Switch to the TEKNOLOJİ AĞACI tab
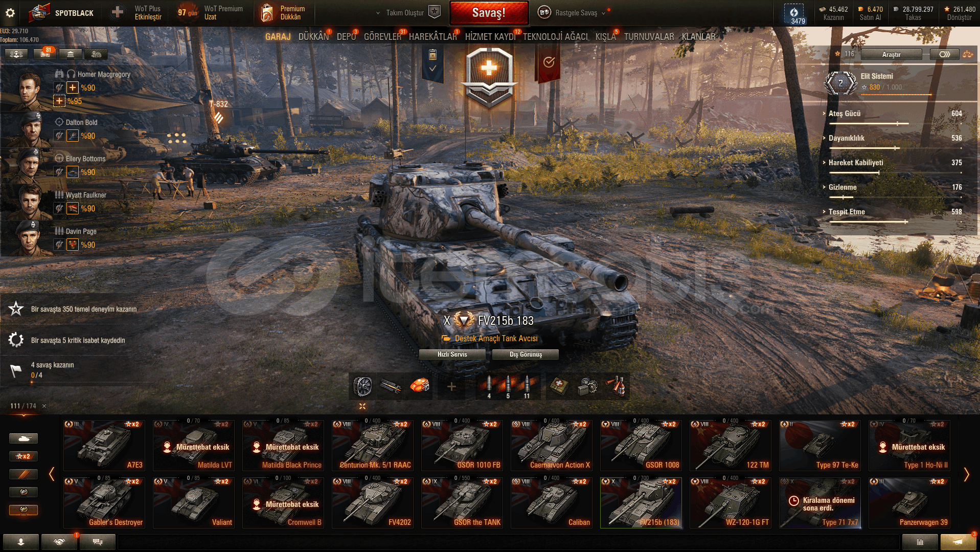This screenshot has width=980, height=552. coord(555,37)
